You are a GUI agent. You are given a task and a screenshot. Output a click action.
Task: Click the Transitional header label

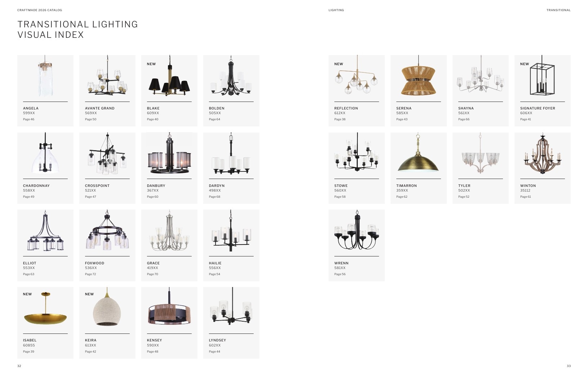(558, 10)
